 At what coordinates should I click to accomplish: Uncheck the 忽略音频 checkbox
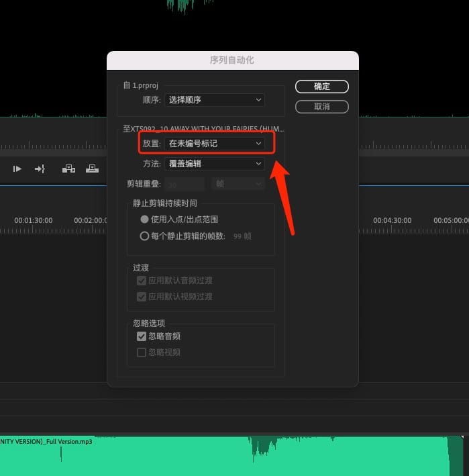[142, 336]
